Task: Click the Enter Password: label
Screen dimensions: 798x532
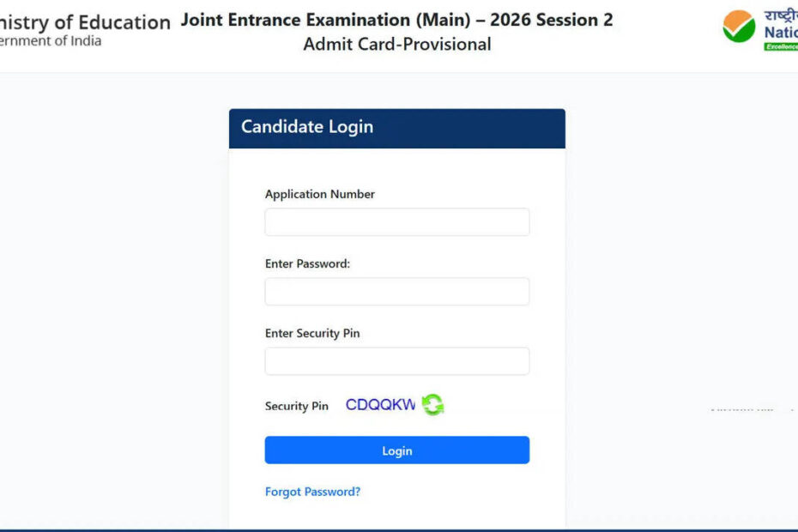Action: point(307,264)
